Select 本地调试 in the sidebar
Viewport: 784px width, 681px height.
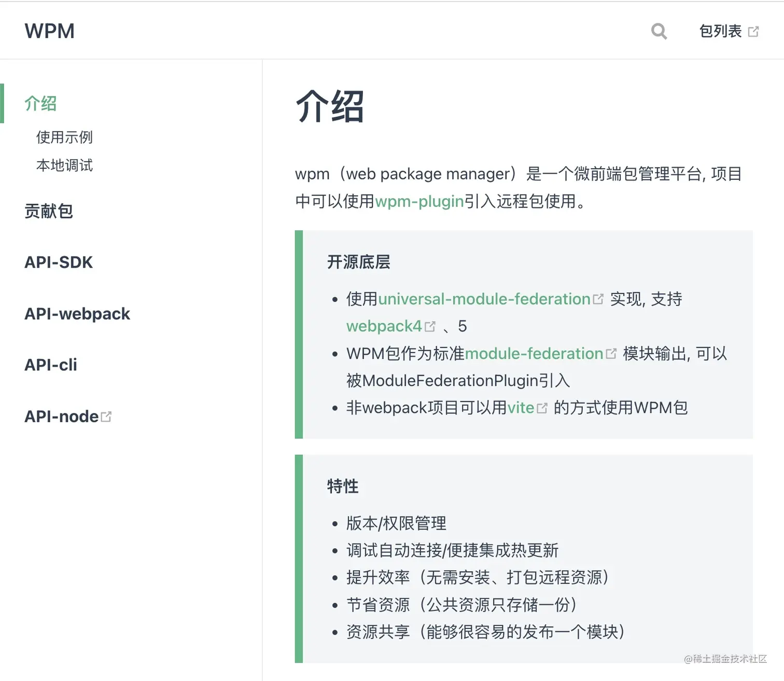pos(64,165)
